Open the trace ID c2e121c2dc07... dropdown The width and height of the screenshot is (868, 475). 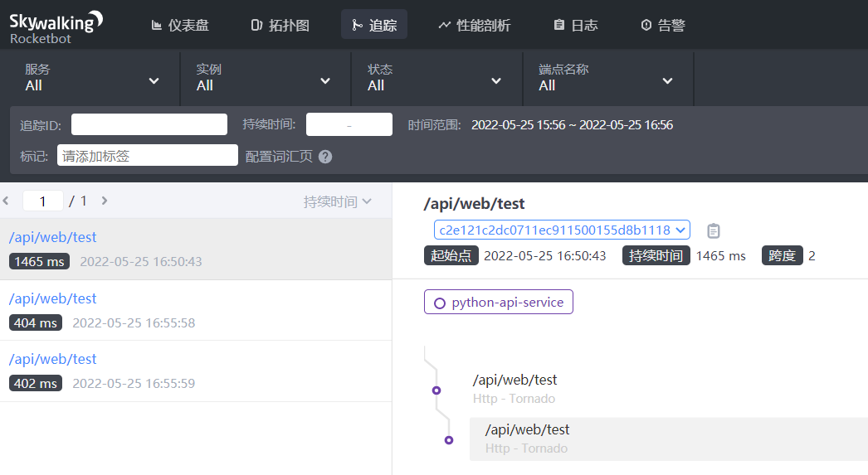pos(562,230)
